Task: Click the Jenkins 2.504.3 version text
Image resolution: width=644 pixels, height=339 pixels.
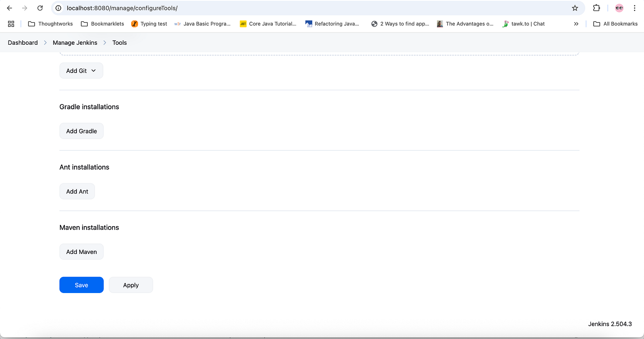Action: 610,324
